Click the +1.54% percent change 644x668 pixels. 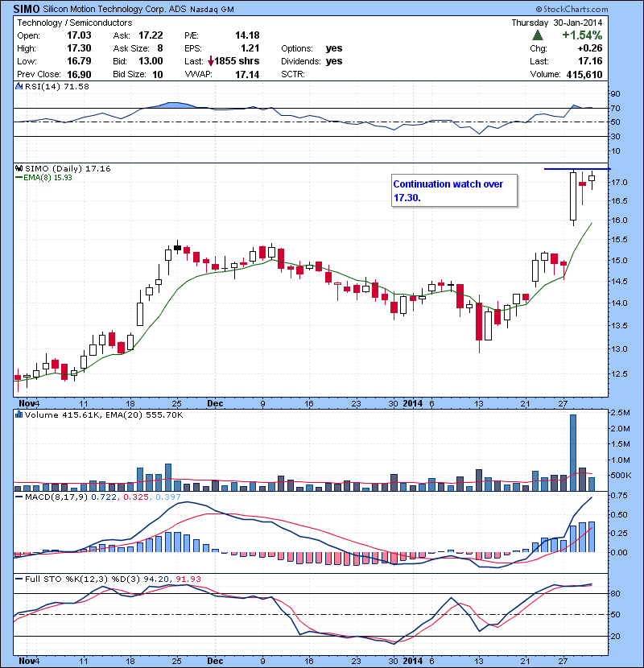click(582, 35)
